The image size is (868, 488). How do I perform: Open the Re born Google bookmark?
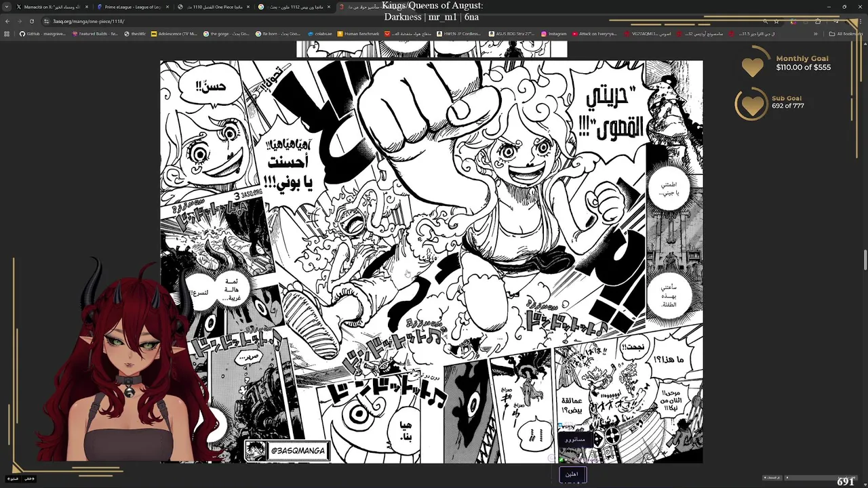(278, 34)
